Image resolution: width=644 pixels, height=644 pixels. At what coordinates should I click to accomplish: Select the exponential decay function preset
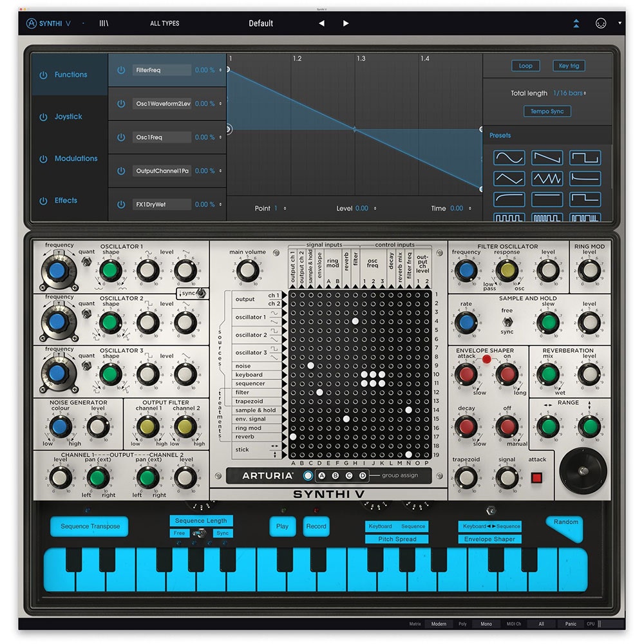[585, 178]
